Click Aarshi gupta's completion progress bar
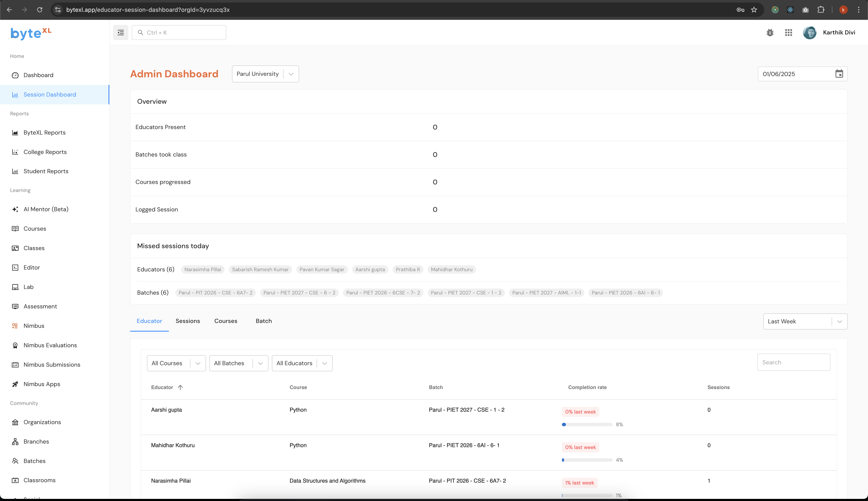The image size is (868, 501). click(x=587, y=424)
